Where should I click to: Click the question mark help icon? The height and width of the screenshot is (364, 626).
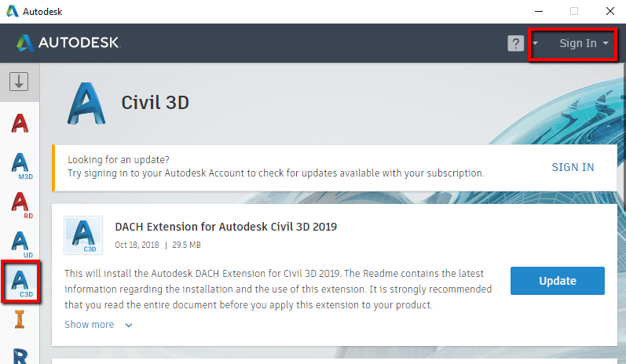(x=515, y=44)
